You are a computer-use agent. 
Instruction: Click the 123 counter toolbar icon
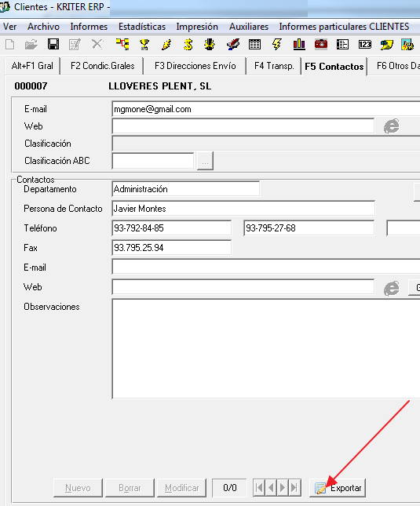[x=365, y=44]
